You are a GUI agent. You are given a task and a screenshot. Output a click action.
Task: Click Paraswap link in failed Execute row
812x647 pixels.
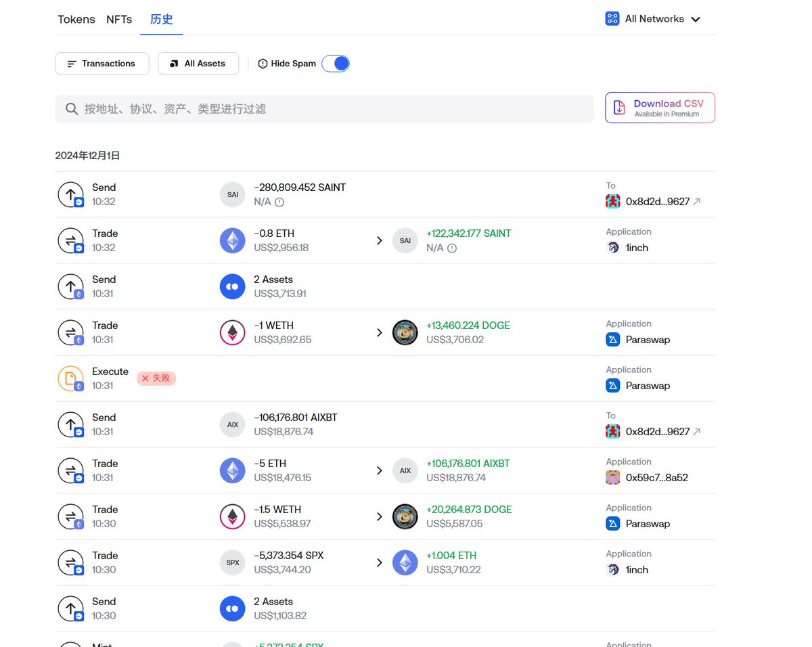647,386
